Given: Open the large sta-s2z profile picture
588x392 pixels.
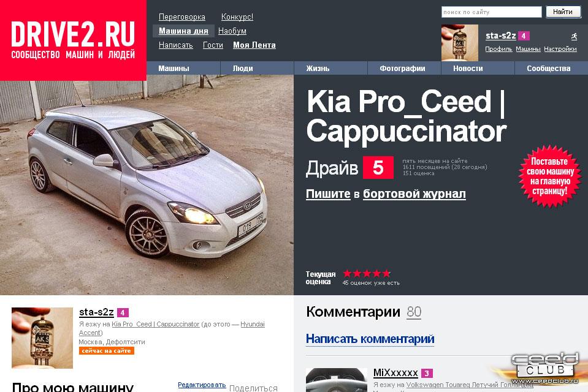Looking at the screenshot, I should 42,338.
